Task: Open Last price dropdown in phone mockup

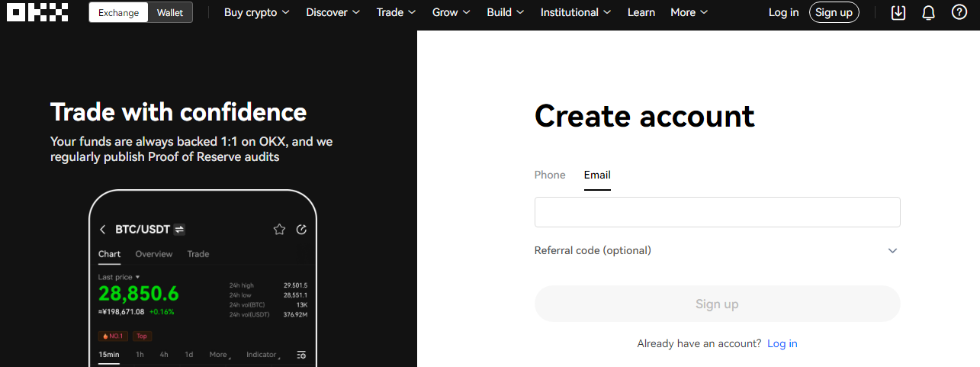Action: point(119,277)
